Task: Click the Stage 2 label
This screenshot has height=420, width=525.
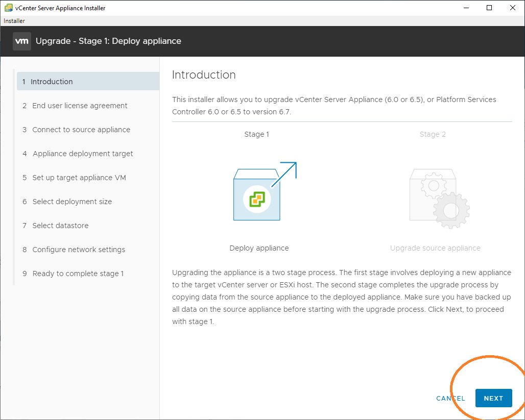Action: tap(433, 134)
